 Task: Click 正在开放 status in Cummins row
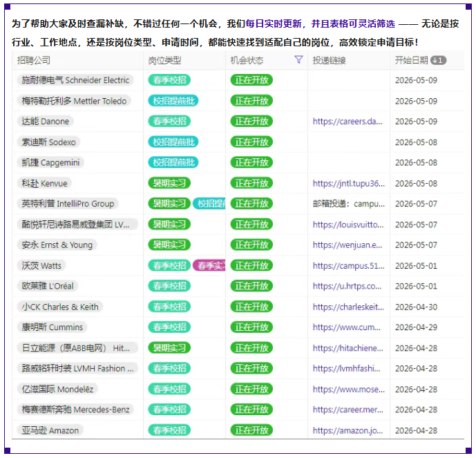click(251, 327)
